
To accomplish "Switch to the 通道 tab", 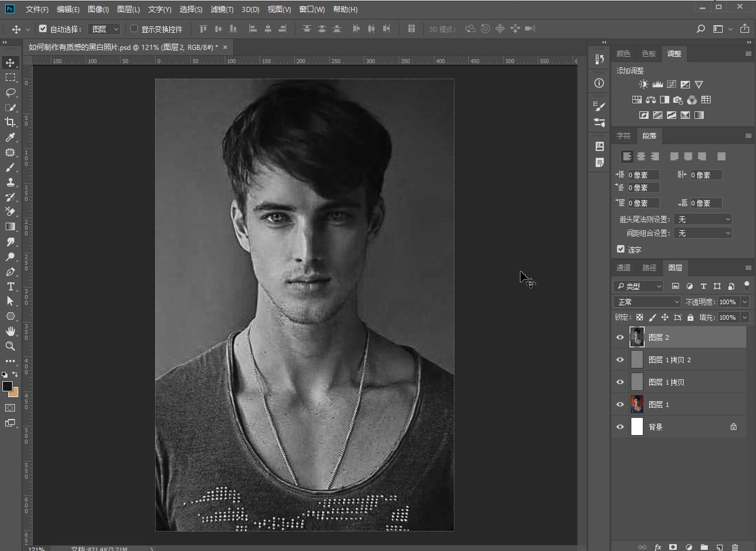I will pos(623,268).
